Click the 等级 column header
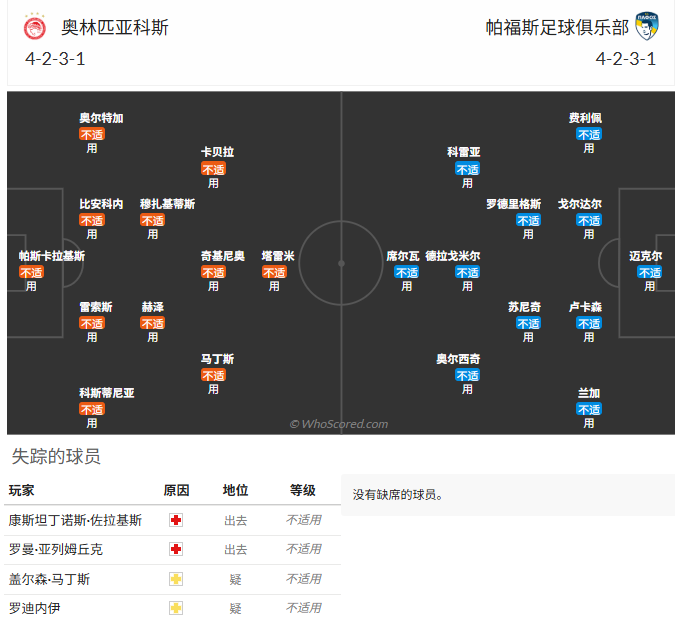 tap(303, 490)
